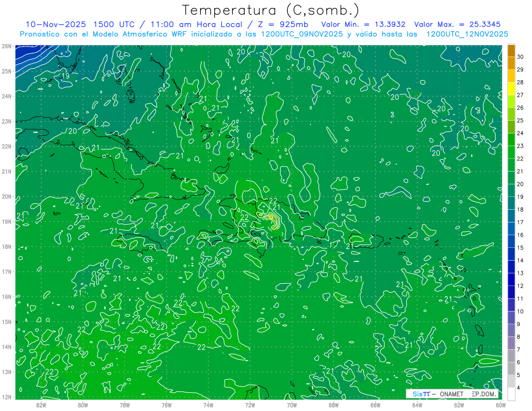This screenshot has width=532, height=411.
Task: Click the longitude axis label "76W"
Action: click(x=166, y=405)
